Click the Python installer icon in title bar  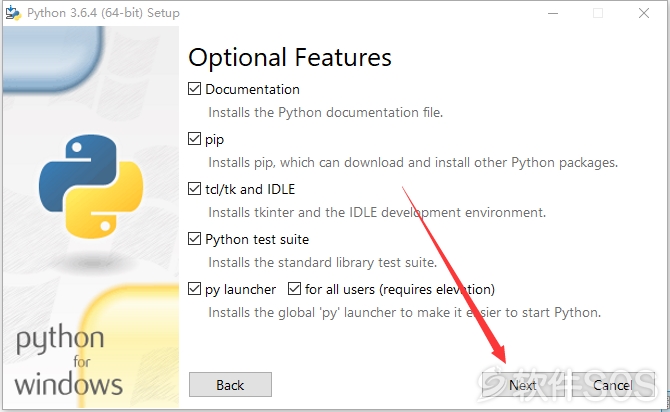click(x=13, y=13)
